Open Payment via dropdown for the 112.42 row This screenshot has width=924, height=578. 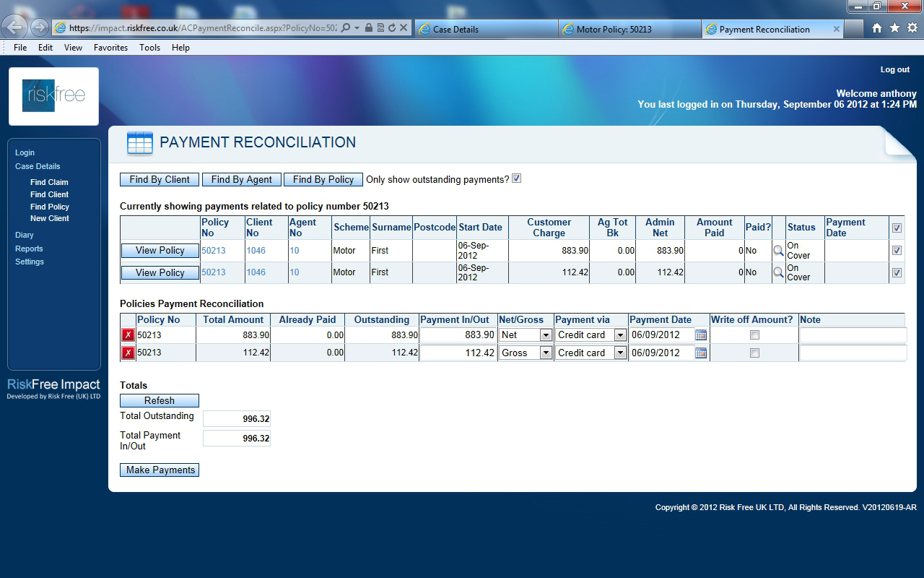590,353
